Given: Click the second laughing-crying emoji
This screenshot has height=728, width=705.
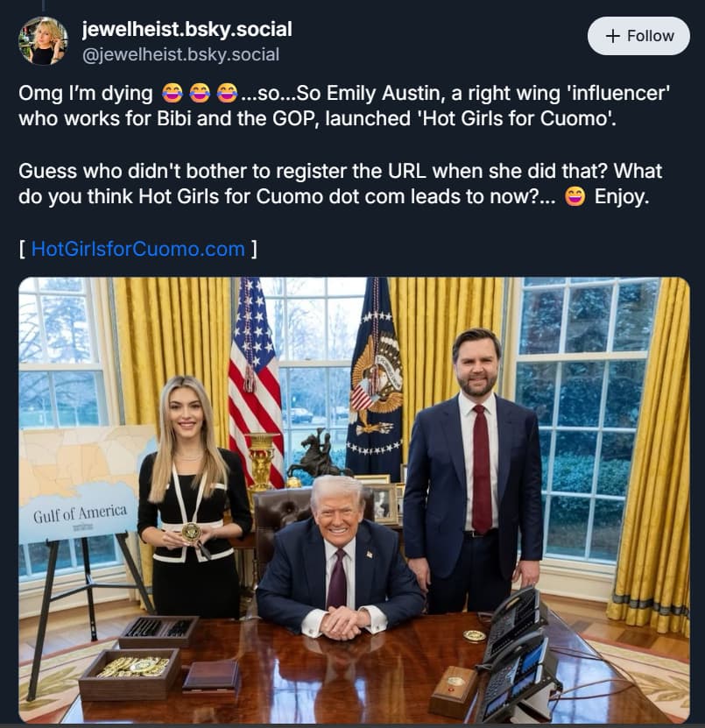Looking at the screenshot, I should (200, 93).
